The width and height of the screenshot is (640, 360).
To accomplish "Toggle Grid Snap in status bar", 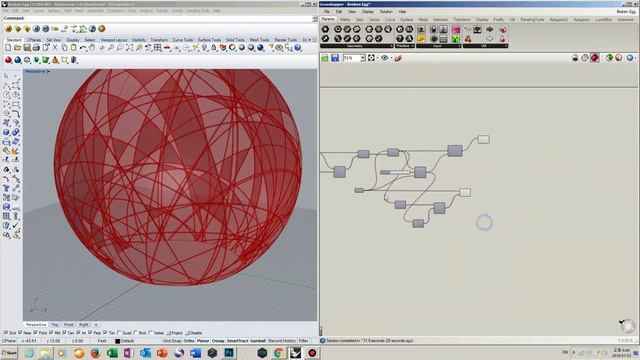I will (172, 341).
